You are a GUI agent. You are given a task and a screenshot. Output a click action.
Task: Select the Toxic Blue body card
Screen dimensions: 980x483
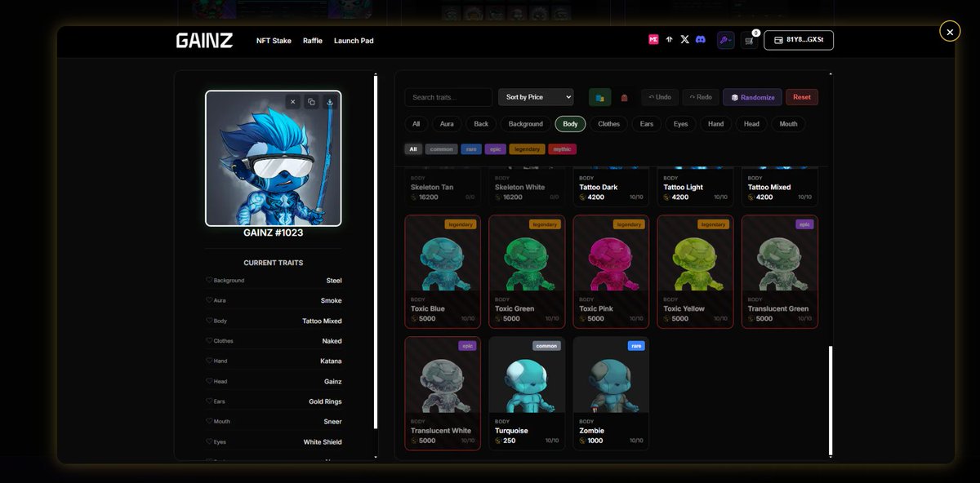[x=443, y=272]
